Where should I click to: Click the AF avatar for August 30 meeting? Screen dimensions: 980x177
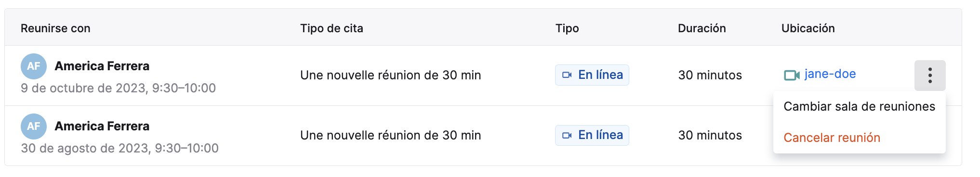point(34,126)
